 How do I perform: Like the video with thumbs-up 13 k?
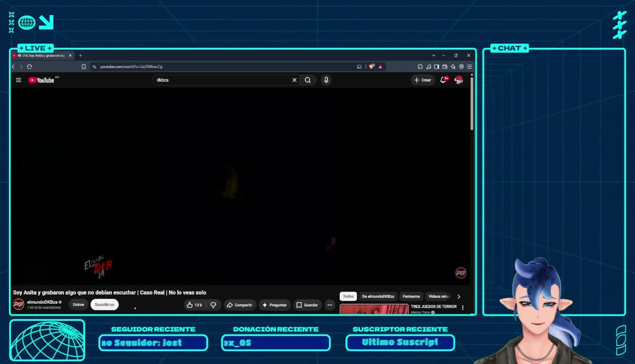pos(194,305)
